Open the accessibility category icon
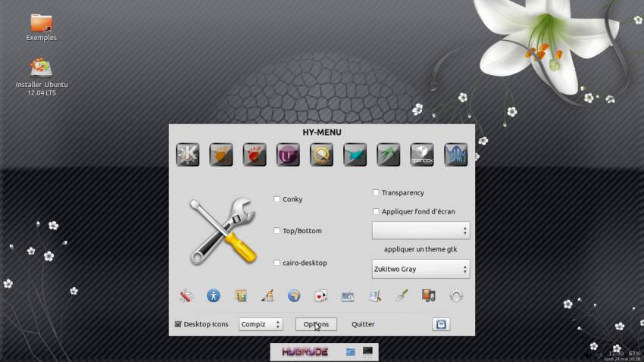The width and height of the screenshot is (644, 362). pyautogui.click(x=214, y=295)
